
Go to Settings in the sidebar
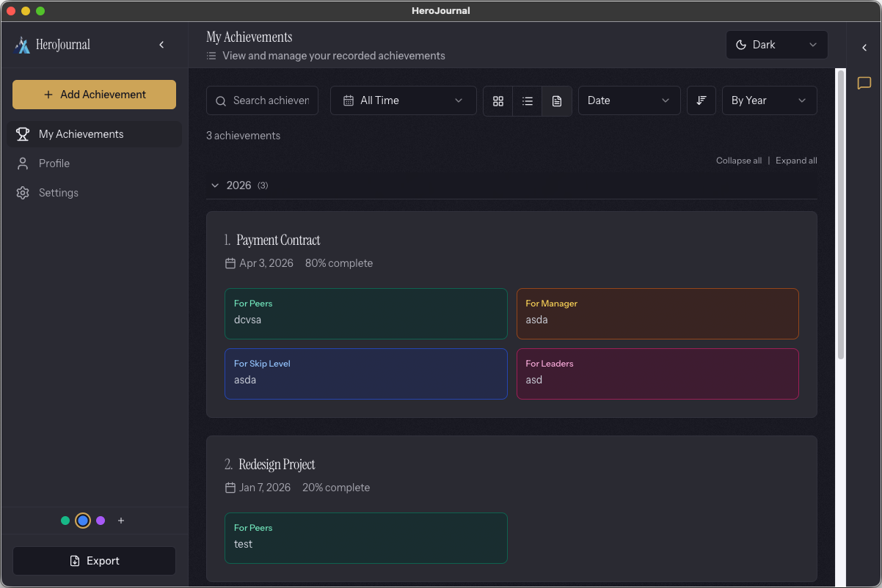click(58, 193)
